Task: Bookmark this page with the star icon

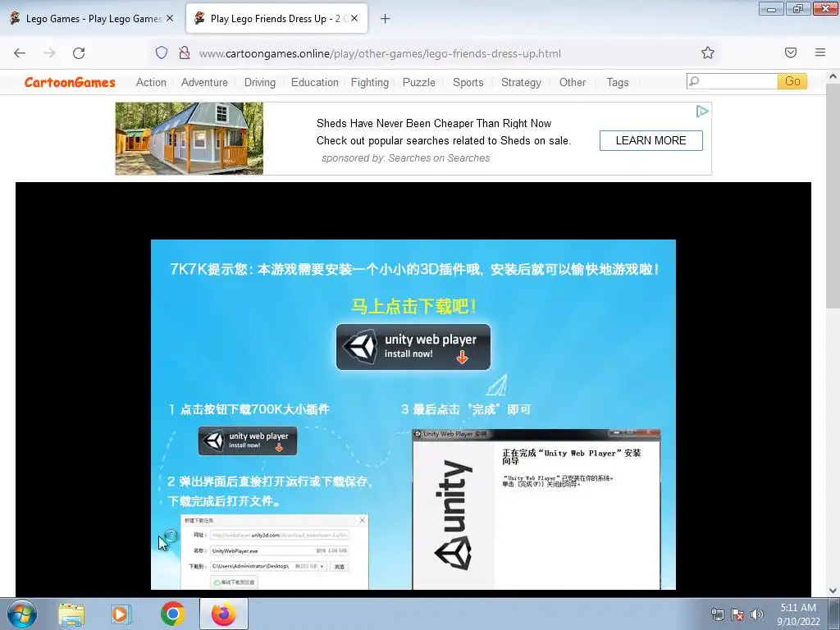Action: 708,52
